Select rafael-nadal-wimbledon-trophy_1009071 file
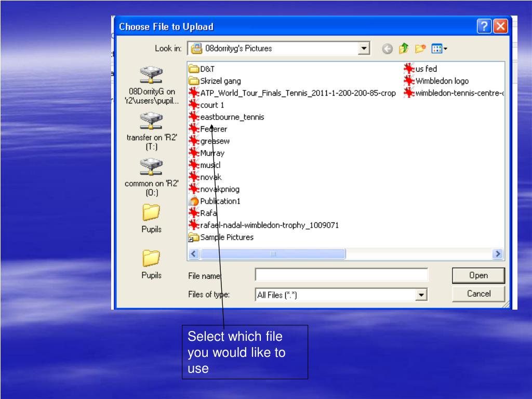 tap(263, 225)
